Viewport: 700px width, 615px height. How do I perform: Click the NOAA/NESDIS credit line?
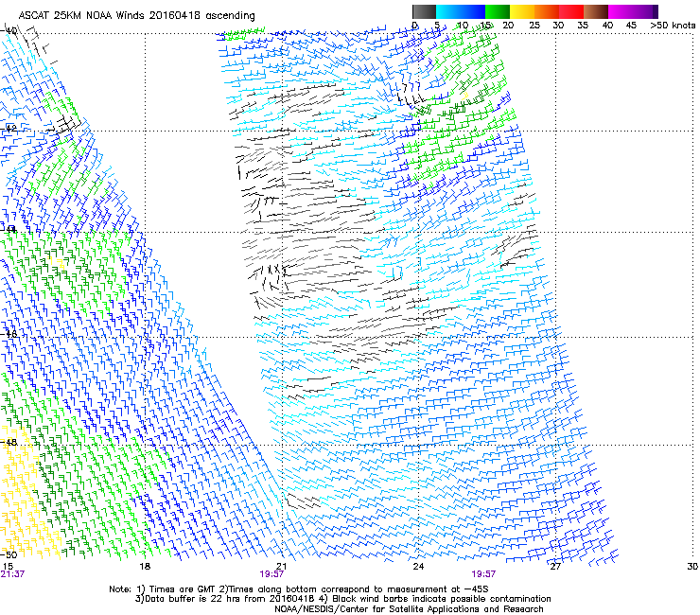point(409,609)
